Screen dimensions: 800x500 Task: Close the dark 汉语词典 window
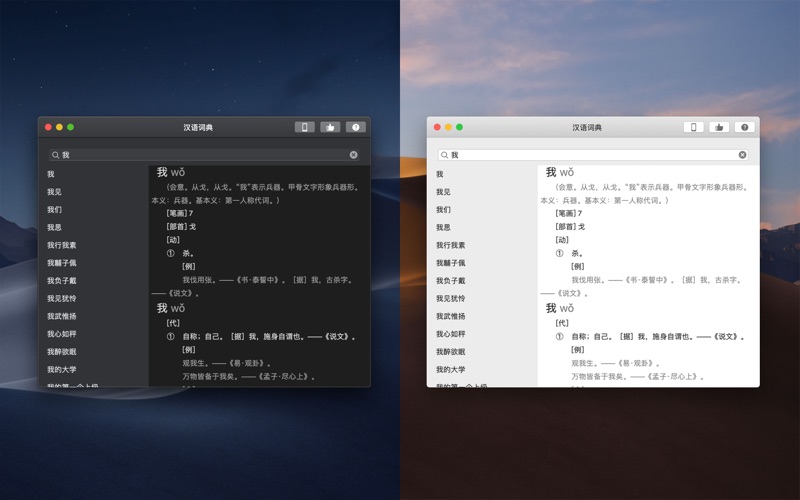pyautogui.click(x=48, y=127)
